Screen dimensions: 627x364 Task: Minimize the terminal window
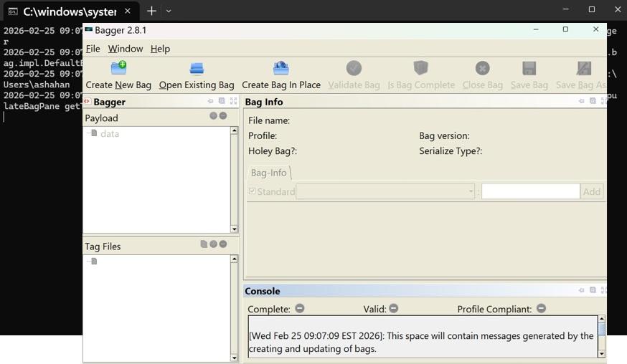[565, 9]
